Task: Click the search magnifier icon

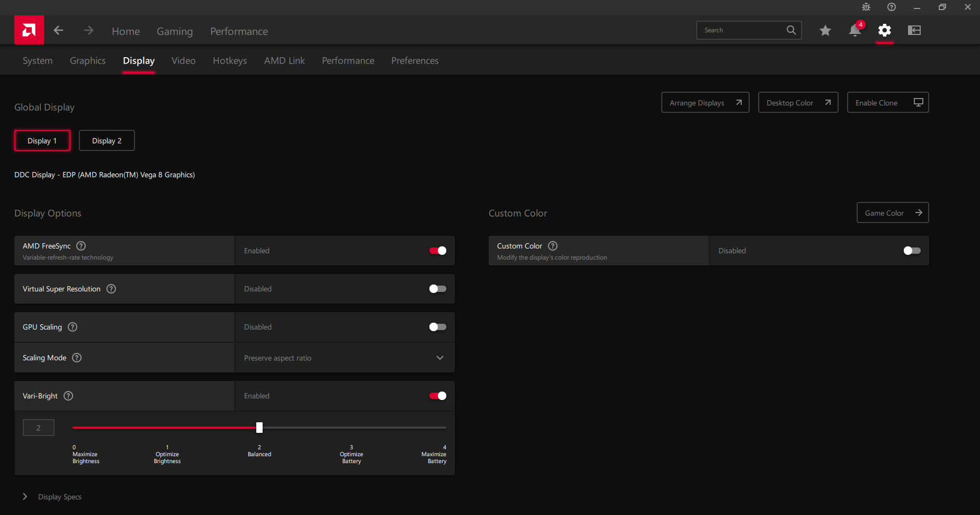Action: coord(791,30)
